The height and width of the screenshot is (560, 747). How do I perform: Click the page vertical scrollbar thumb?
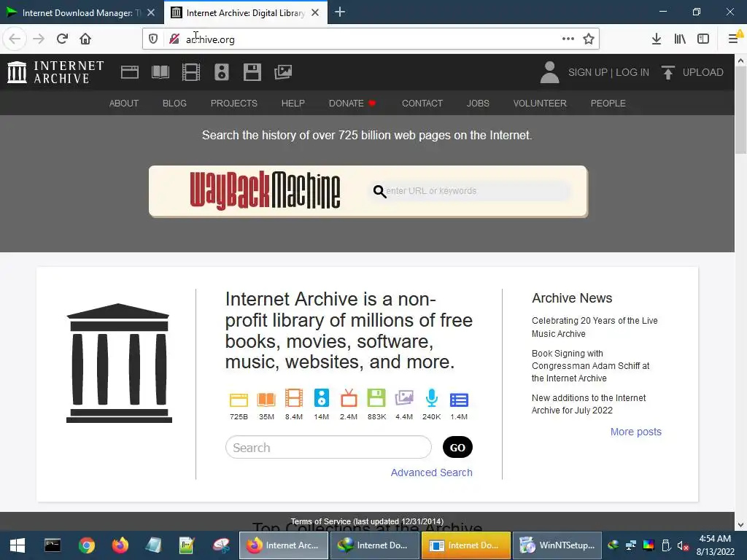click(x=740, y=111)
